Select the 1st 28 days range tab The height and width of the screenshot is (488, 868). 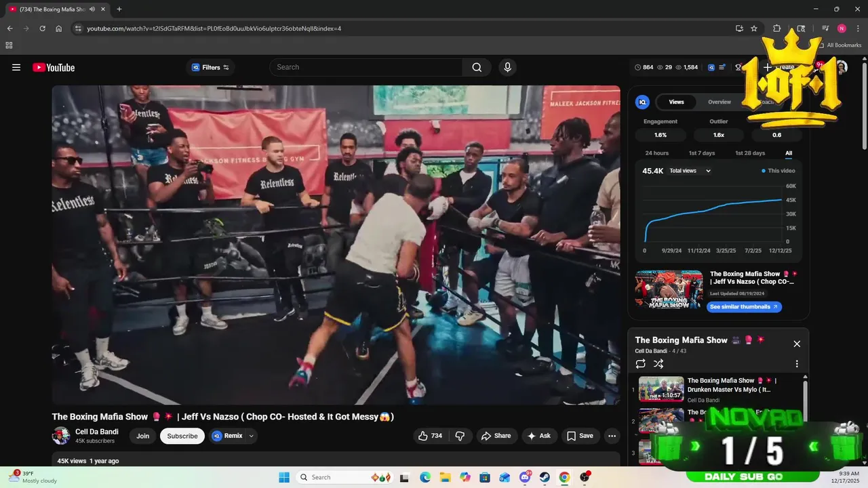click(750, 153)
